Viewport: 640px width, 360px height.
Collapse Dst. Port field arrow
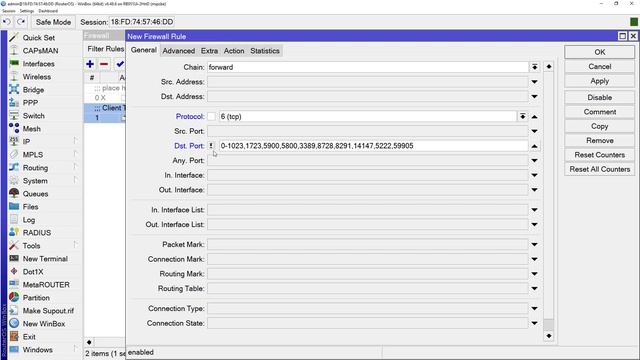point(534,146)
